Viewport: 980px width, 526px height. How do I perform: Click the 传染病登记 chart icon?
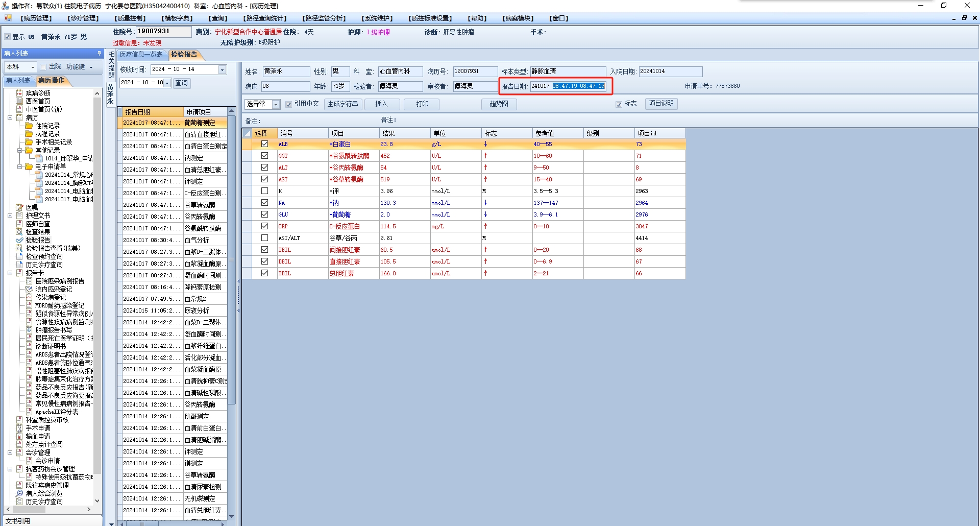(x=29, y=297)
